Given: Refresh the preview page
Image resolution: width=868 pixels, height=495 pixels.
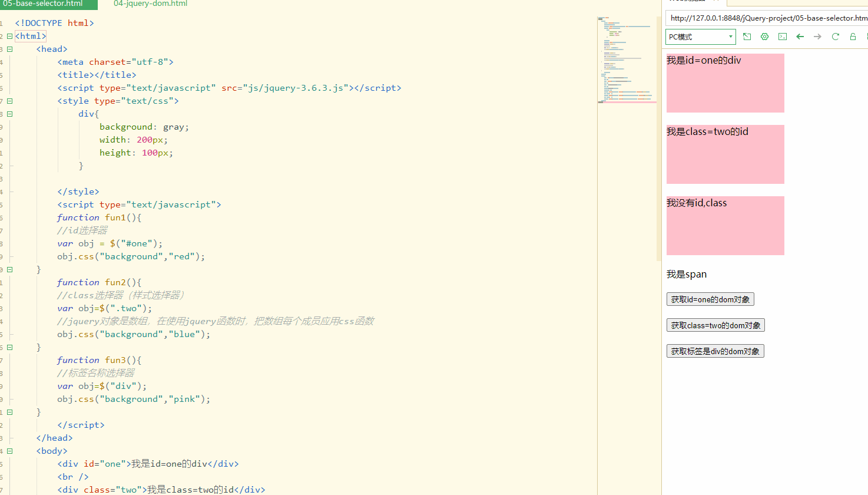Looking at the screenshot, I should 835,37.
